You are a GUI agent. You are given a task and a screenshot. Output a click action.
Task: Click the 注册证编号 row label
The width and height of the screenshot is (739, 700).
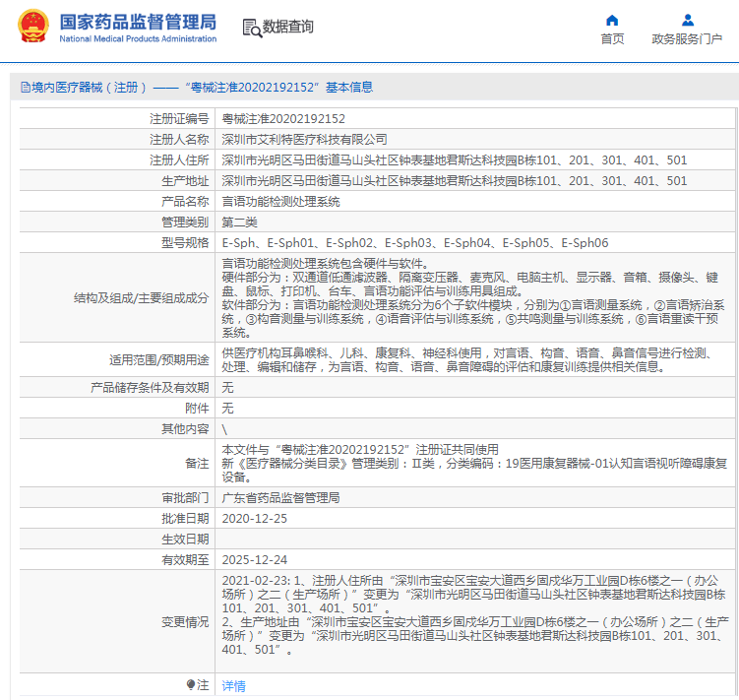179,119
